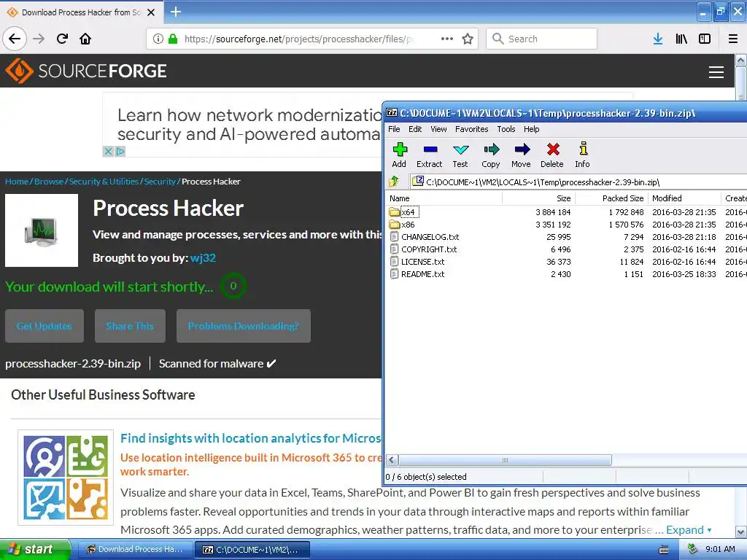Click the 7-Zip horizontal scrollbar thumb
The height and width of the screenshot is (560, 747).
tap(505, 460)
